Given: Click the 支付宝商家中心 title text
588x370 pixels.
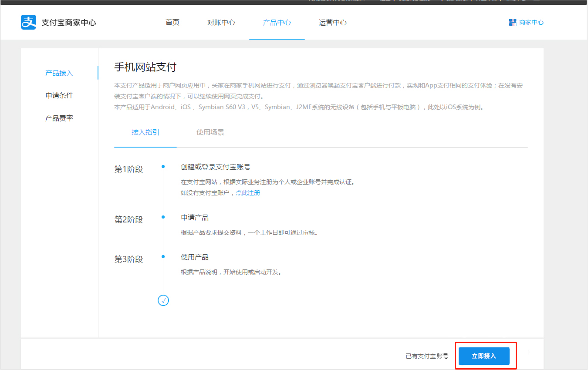Looking at the screenshot, I should click(x=69, y=23).
